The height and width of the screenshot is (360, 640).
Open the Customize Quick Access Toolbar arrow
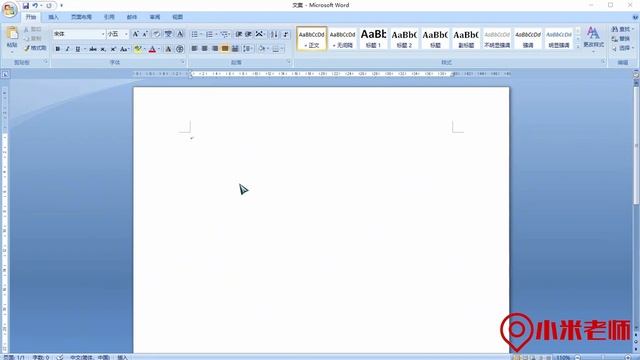(x=62, y=6)
